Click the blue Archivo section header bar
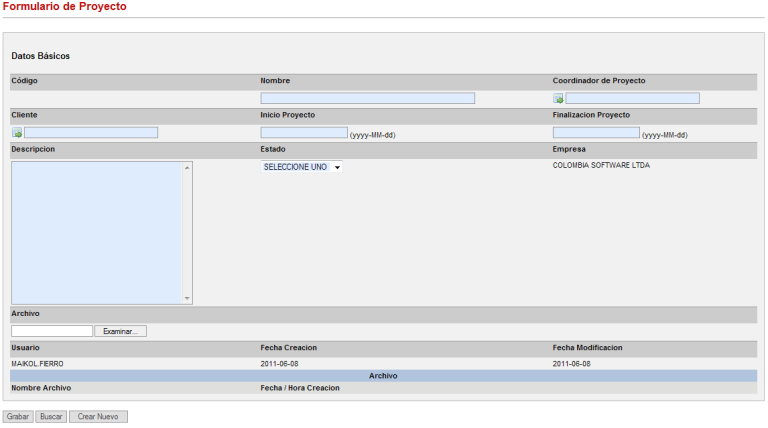 pyautogui.click(x=383, y=376)
